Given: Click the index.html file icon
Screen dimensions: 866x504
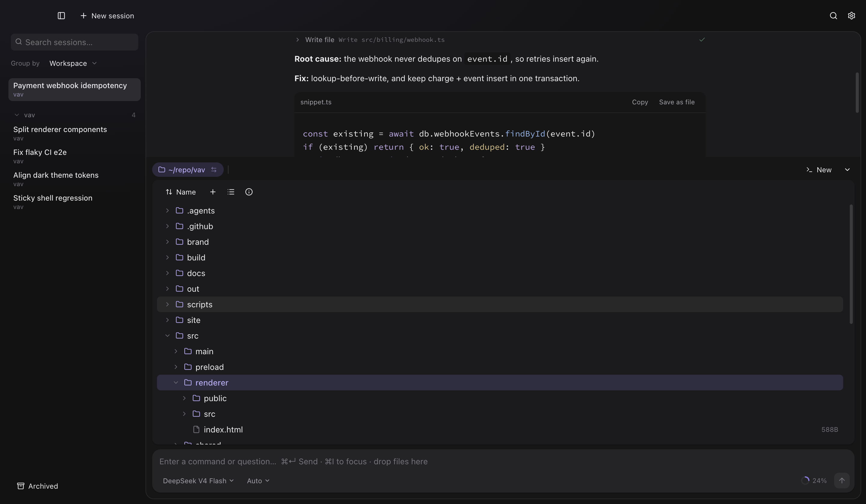Looking at the screenshot, I should click(x=196, y=429).
